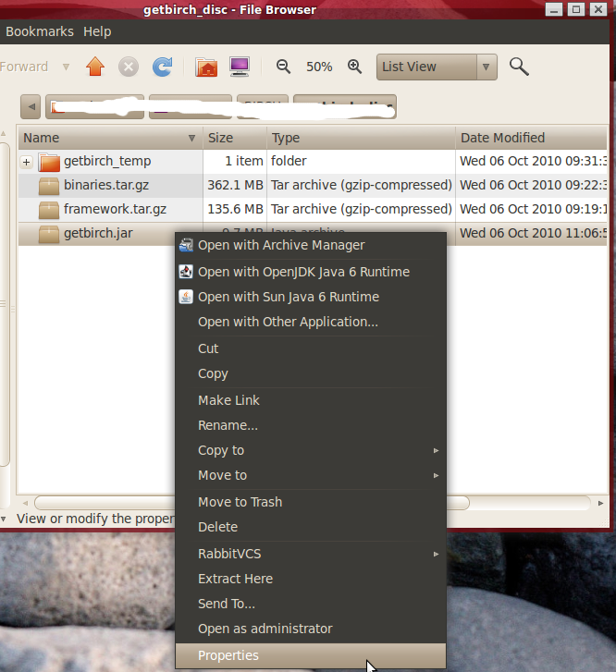Click the search magnifier icon

(x=519, y=67)
